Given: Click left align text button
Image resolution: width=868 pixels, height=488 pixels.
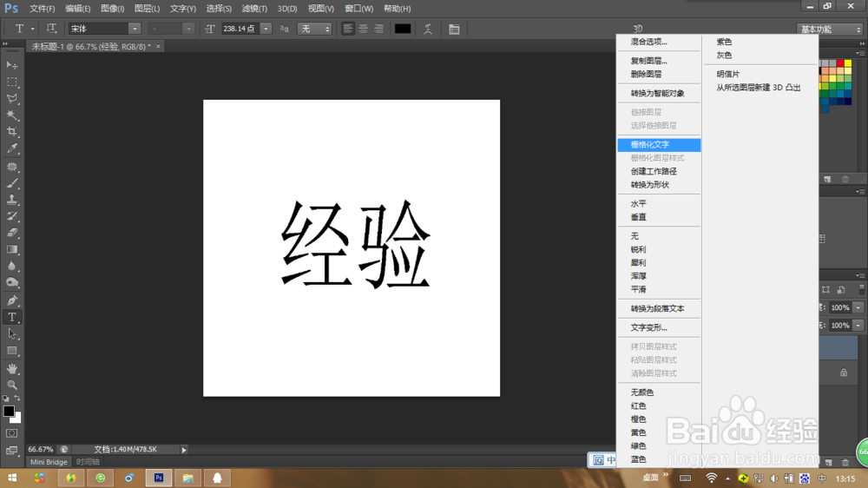Looking at the screenshot, I should click(348, 29).
